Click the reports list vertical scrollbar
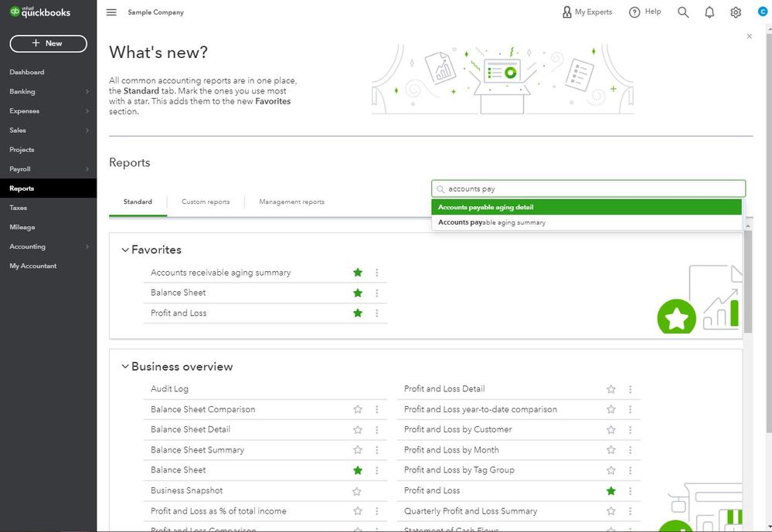This screenshot has width=772, height=532. [x=748, y=282]
